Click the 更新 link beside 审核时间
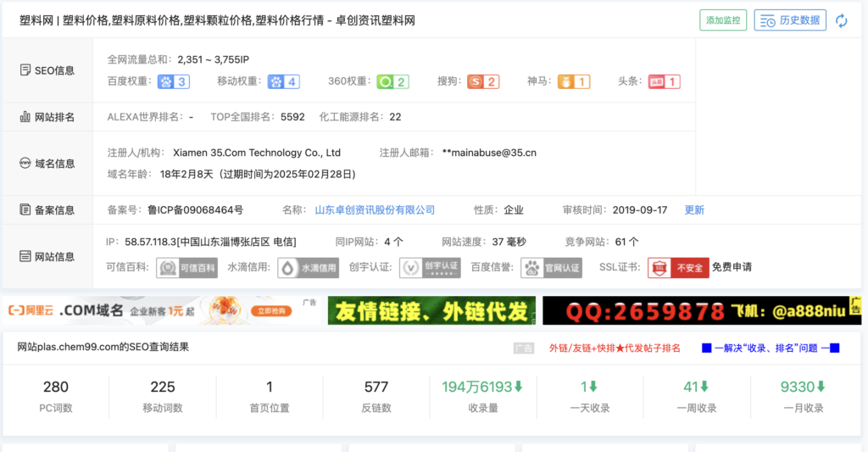The height and width of the screenshot is (452, 868). [x=694, y=210]
